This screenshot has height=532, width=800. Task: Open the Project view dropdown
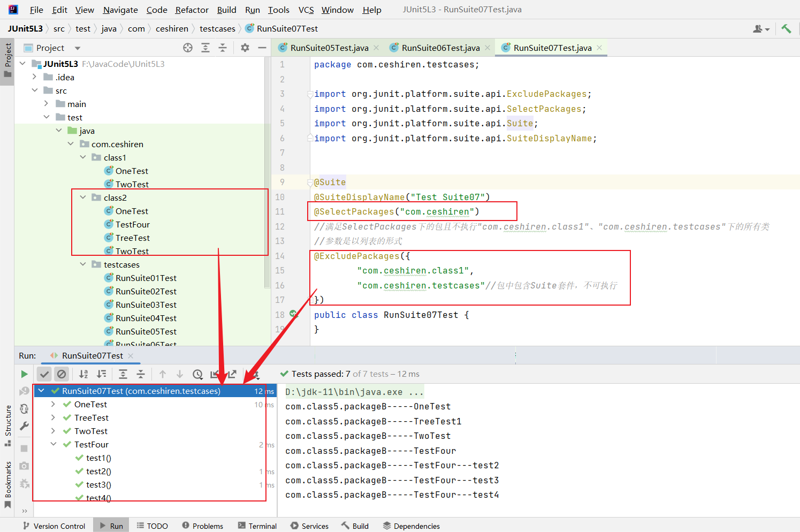[x=78, y=48]
